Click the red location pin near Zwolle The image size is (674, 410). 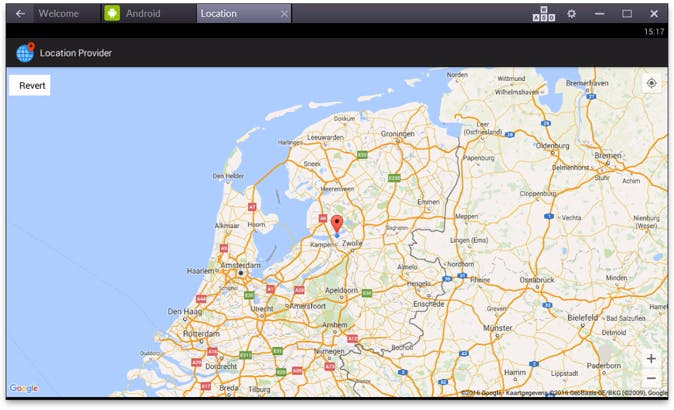click(x=337, y=224)
